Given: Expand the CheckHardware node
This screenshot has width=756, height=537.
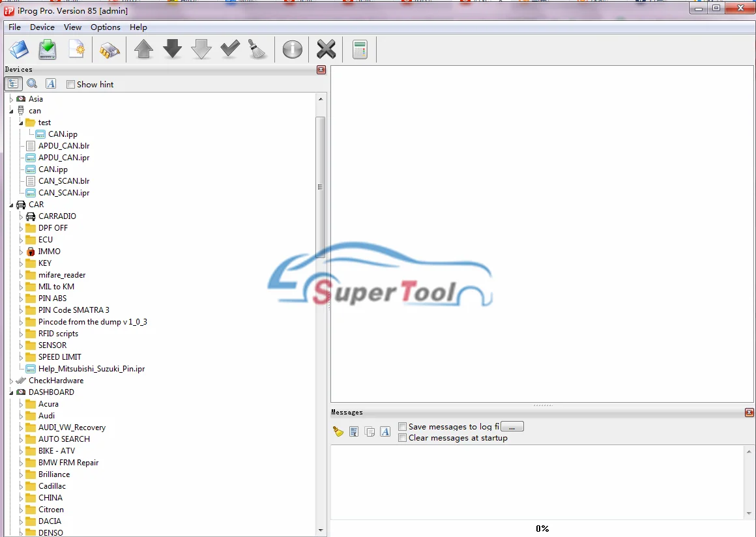Looking at the screenshot, I should pos(11,381).
